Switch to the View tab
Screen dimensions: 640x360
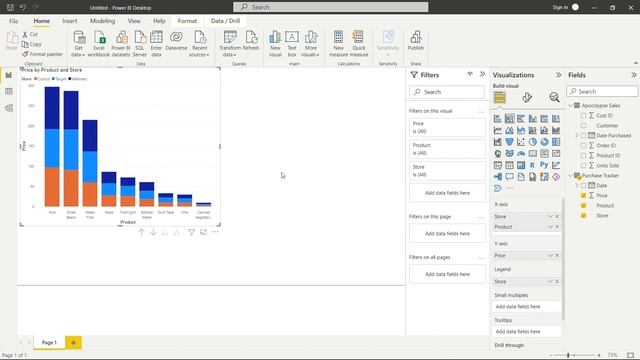[x=134, y=21]
